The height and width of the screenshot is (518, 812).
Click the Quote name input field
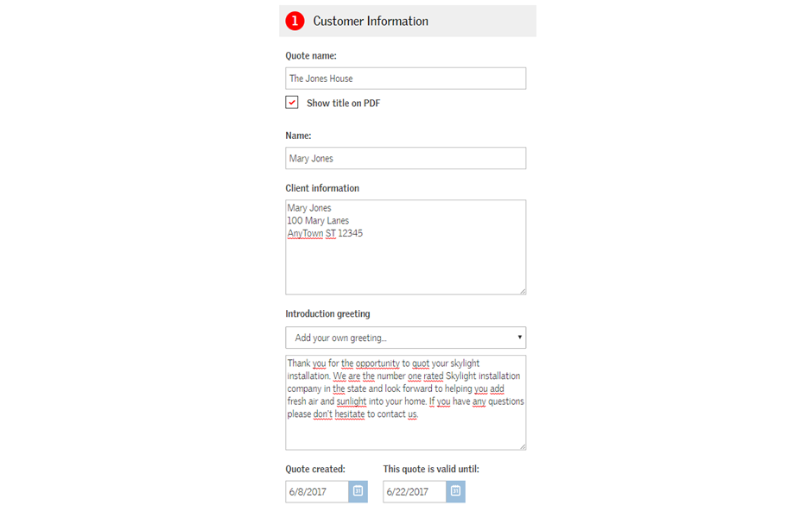(405, 79)
